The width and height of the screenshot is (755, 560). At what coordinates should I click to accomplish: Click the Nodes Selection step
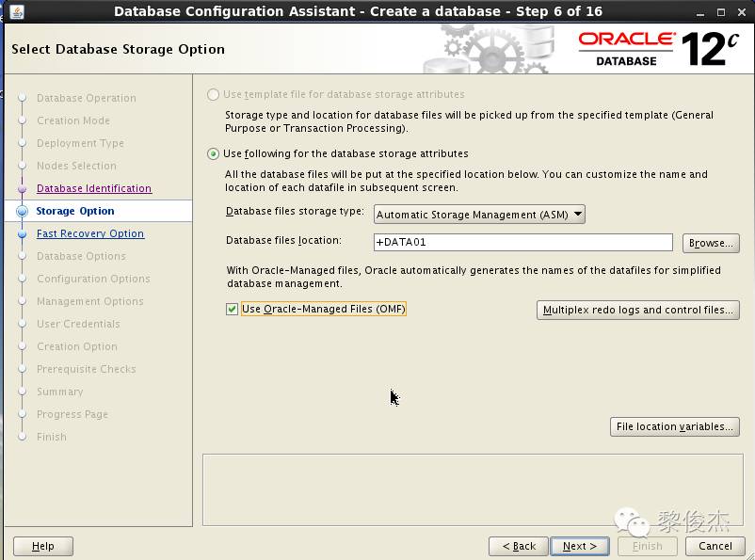coord(76,166)
